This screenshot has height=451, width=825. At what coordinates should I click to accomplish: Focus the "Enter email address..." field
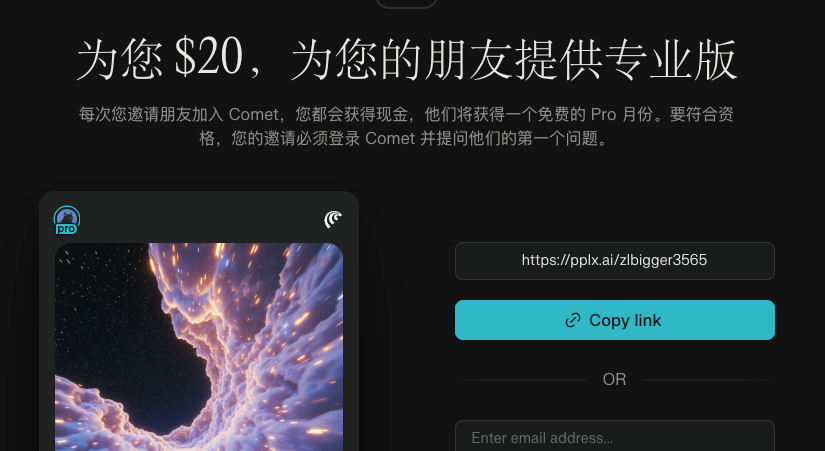615,436
